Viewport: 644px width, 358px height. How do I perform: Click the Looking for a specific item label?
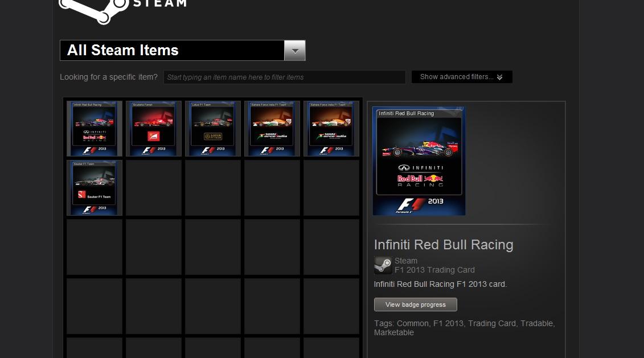coord(109,77)
